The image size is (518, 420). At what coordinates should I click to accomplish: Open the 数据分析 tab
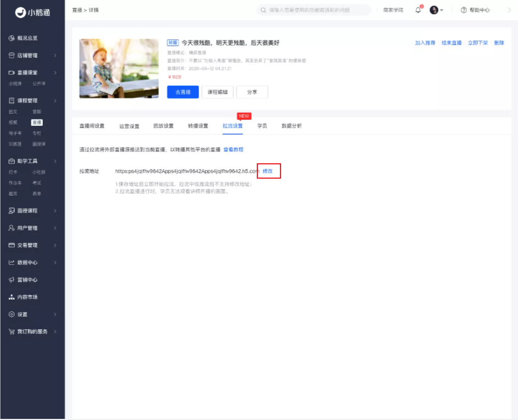coord(291,126)
